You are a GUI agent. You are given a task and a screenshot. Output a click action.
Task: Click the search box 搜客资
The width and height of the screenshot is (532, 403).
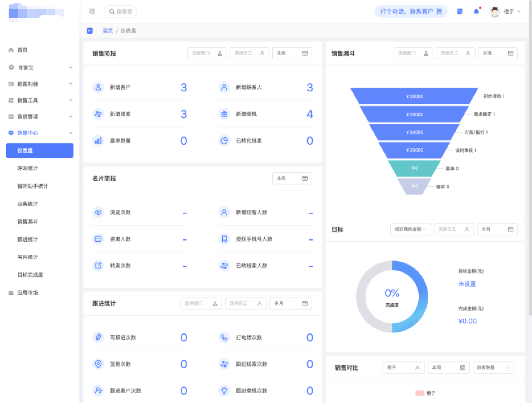pos(120,11)
